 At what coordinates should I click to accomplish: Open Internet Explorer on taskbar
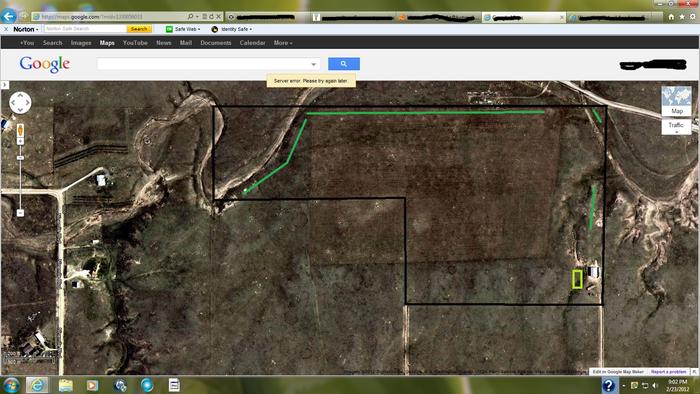click(x=37, y=385)
